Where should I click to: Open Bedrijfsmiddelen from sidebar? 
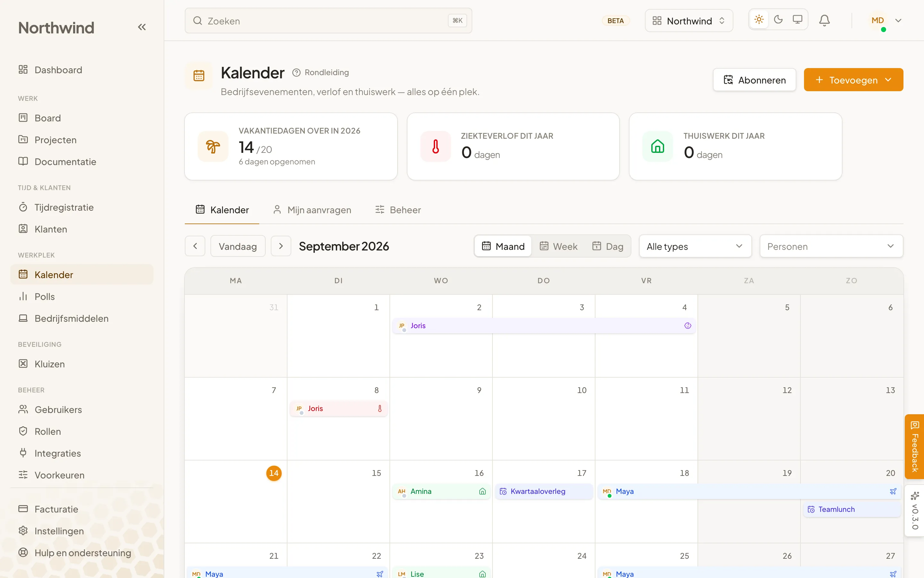pos(82,319)
